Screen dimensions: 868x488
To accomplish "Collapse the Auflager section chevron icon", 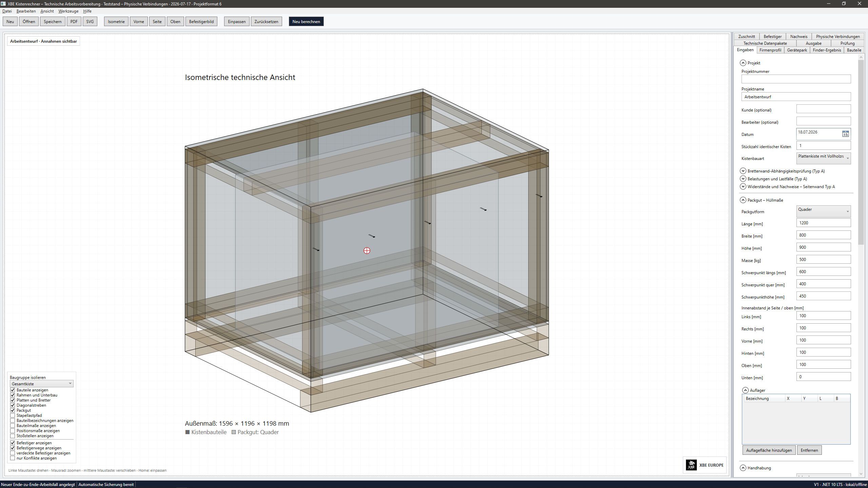I will click(745, 390).
